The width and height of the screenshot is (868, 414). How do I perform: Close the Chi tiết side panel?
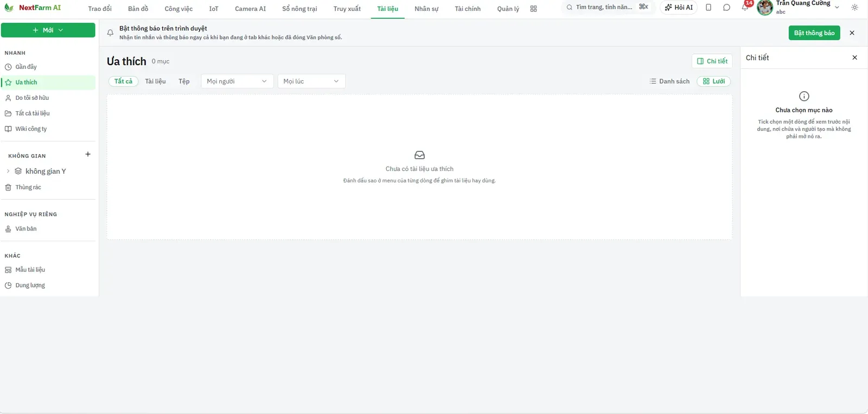(854, 58)
